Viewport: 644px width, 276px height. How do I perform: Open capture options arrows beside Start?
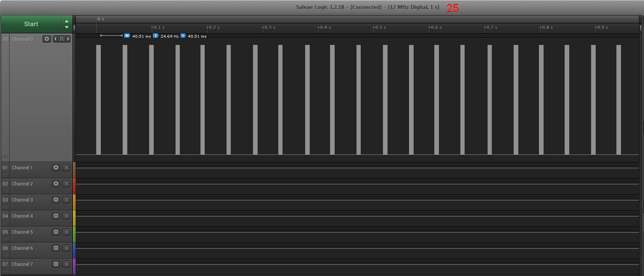coord(66,24)
